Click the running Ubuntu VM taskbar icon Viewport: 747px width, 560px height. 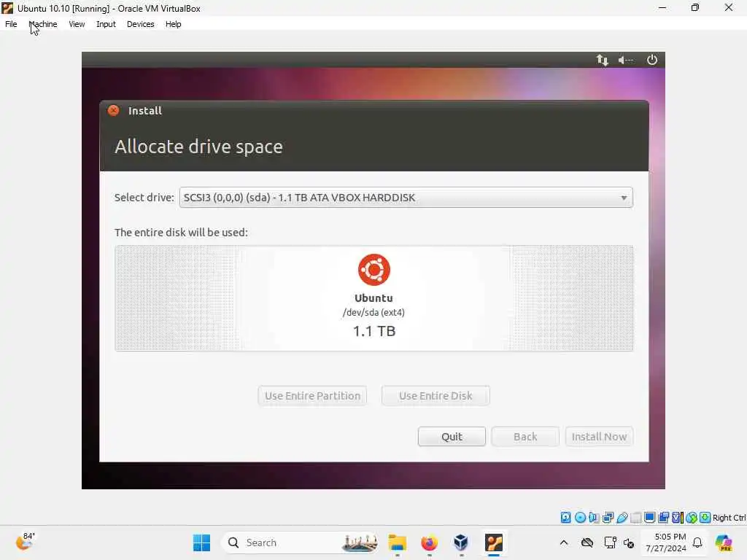pos(494,542)
